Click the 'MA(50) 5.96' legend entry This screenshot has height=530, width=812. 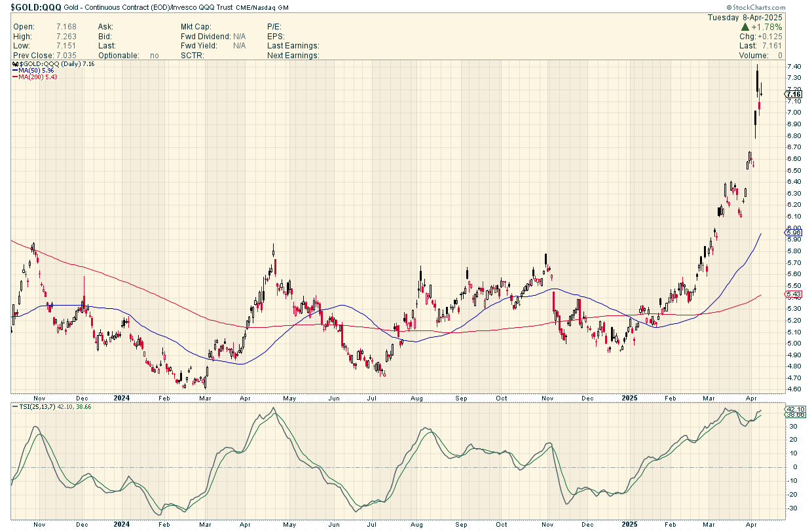tap(36, 71)
